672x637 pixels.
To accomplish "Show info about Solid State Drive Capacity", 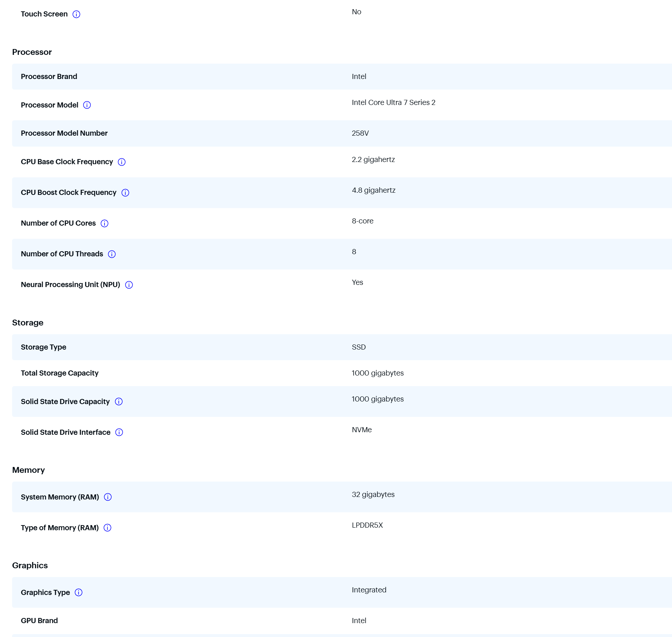I will click(x=119, y=402).
